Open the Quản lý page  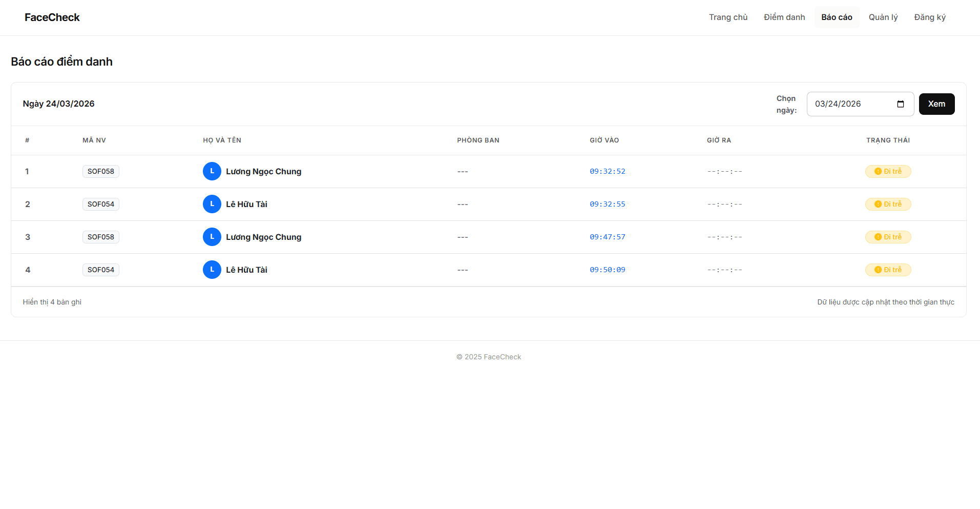tap(883, 17)
